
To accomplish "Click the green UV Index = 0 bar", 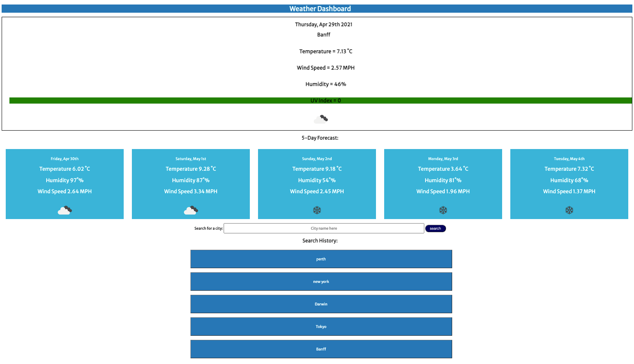I will 321,100.
